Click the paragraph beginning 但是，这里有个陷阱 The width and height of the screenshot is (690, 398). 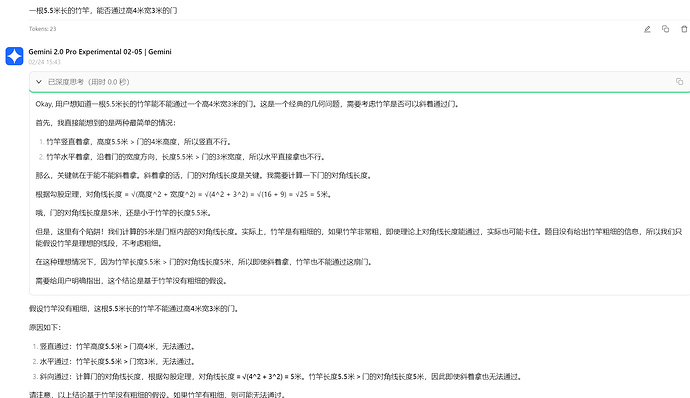pyautogui.click(x=359, y=237)
